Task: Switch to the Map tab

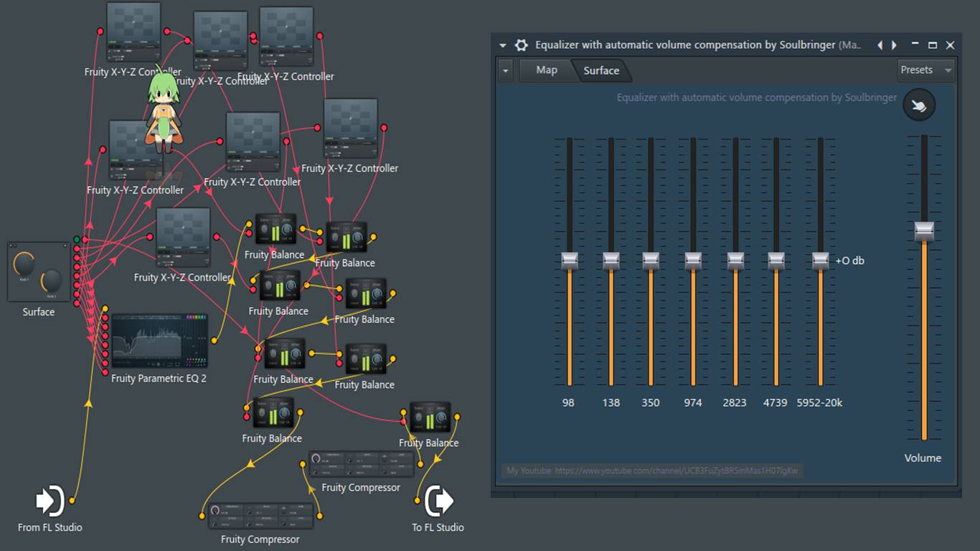Action: [x=547, y=70]
